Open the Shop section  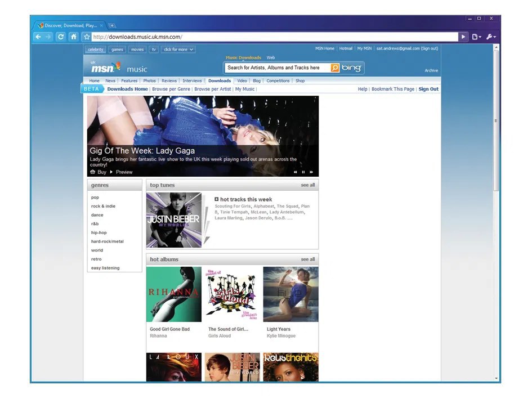(x=300, y=80)
